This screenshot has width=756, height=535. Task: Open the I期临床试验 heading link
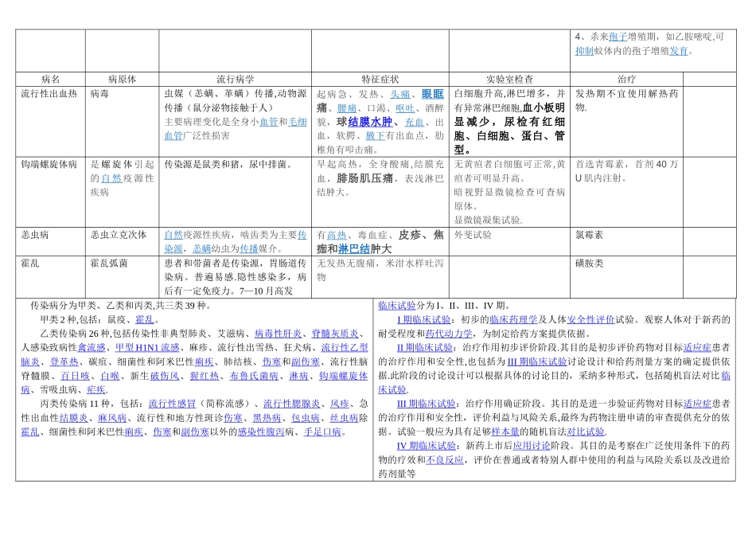424,319
